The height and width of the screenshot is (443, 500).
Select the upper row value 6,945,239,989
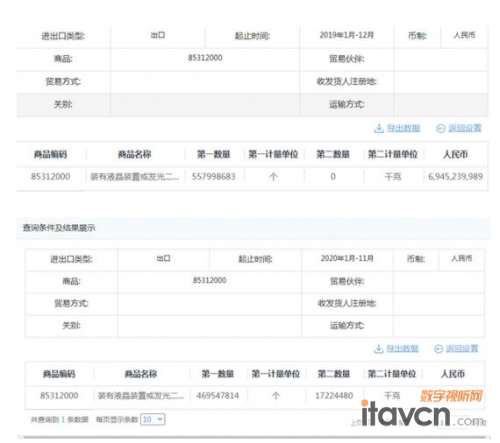455,176
